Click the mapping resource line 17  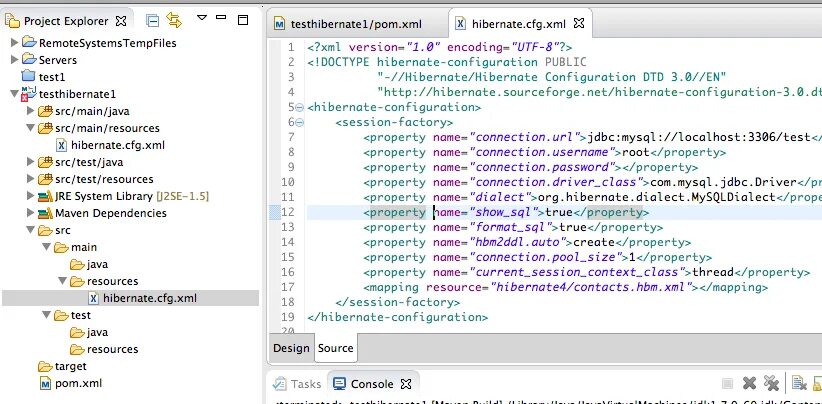(x=565, y=288)
